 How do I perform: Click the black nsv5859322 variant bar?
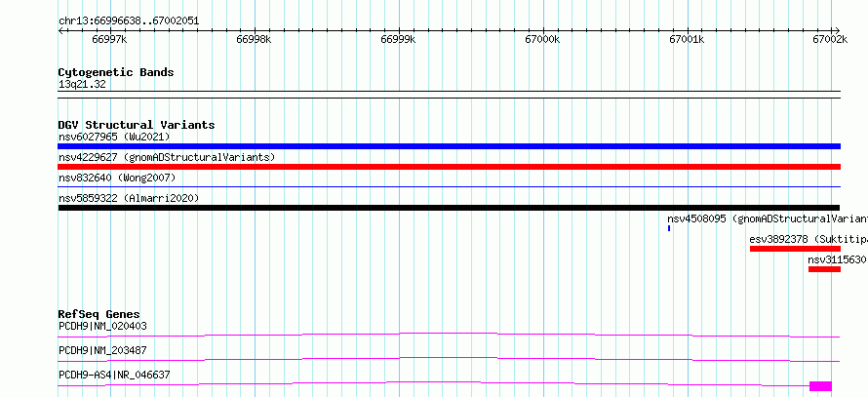(x=449, y=208)
